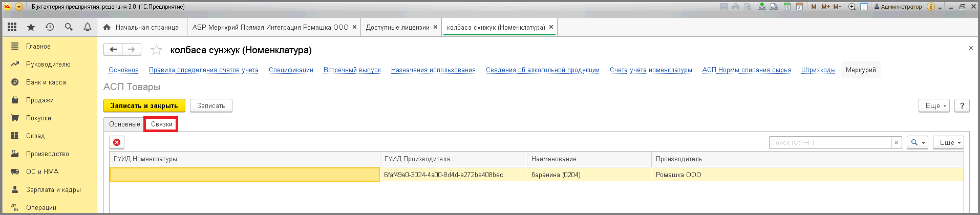The height and width of the screenshot is (215, 980).
Task: Open notifications bell icon
Action: click(x=88, y=27)
